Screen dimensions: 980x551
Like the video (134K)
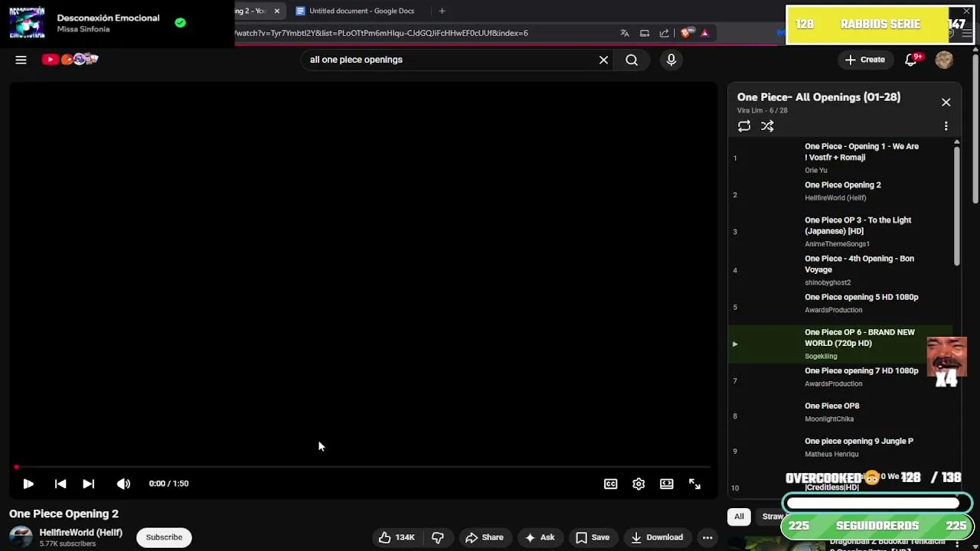point(398,537)
